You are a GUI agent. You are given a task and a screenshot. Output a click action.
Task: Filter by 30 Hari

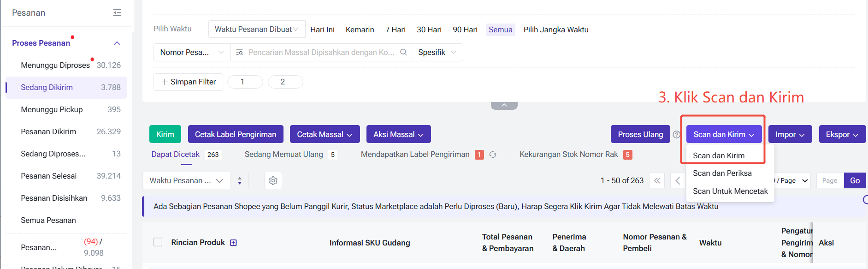click(x=429, y=30)
